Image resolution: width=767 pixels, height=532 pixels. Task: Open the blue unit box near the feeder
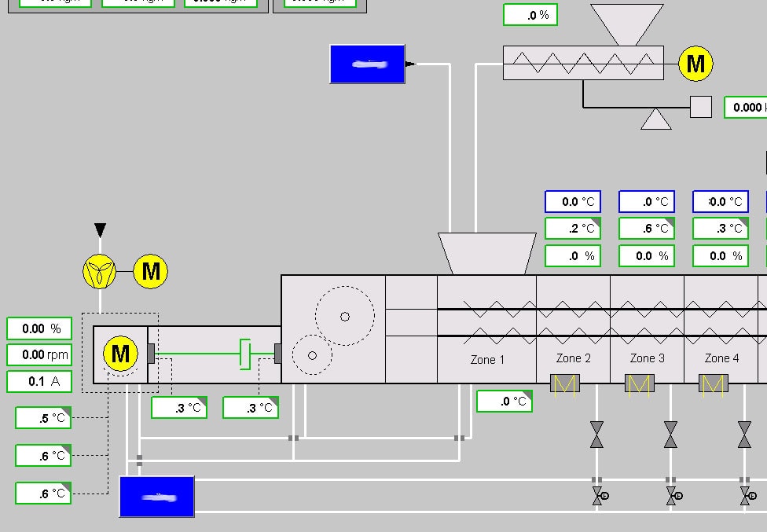click(367, 64)
